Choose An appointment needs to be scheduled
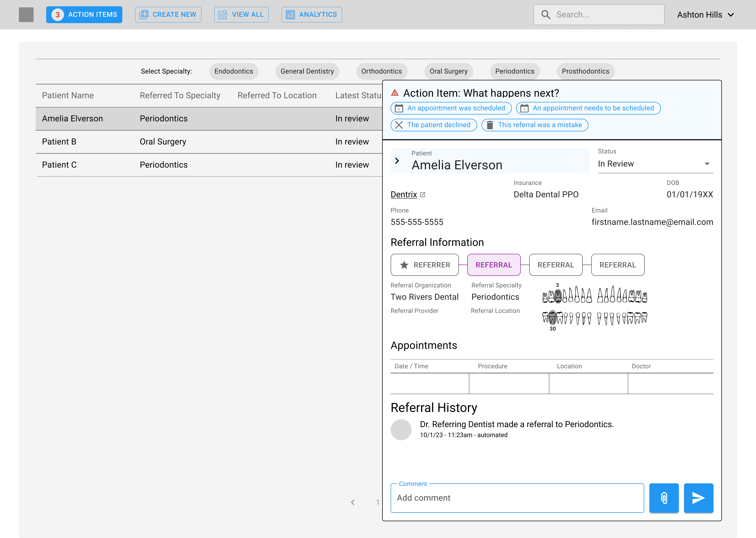Screen dimensions: 756x538 [x=588, y=108]
